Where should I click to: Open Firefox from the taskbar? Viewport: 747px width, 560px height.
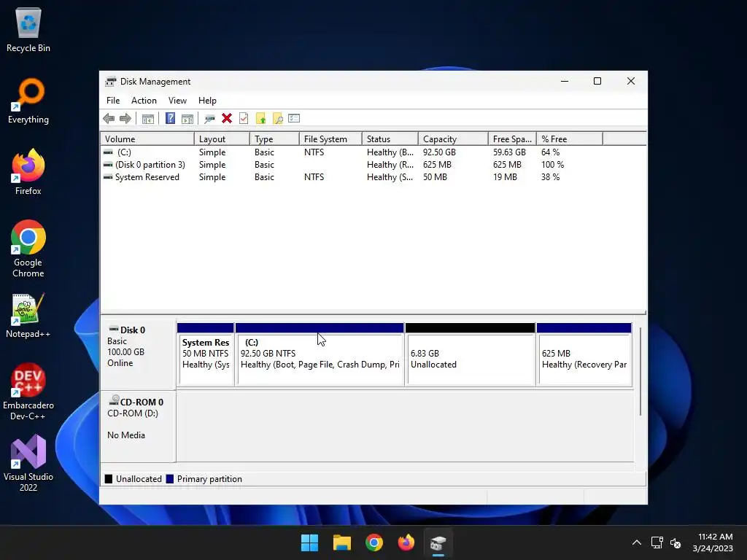click(406, 542)
